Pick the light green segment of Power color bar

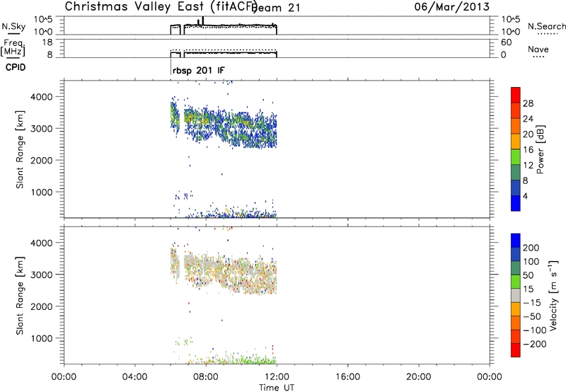click(x=516, y=157)
